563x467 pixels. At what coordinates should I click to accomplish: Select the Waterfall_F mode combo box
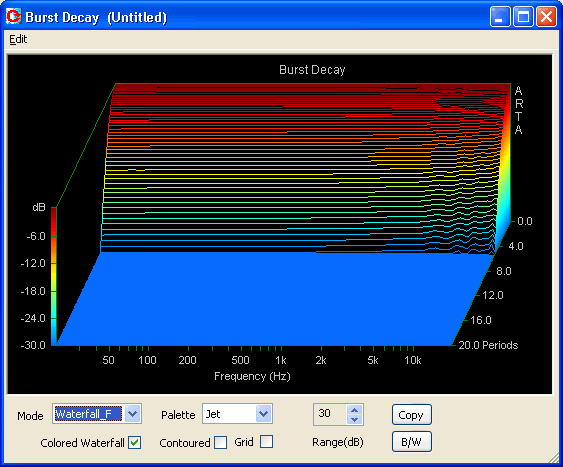(97, 414)
